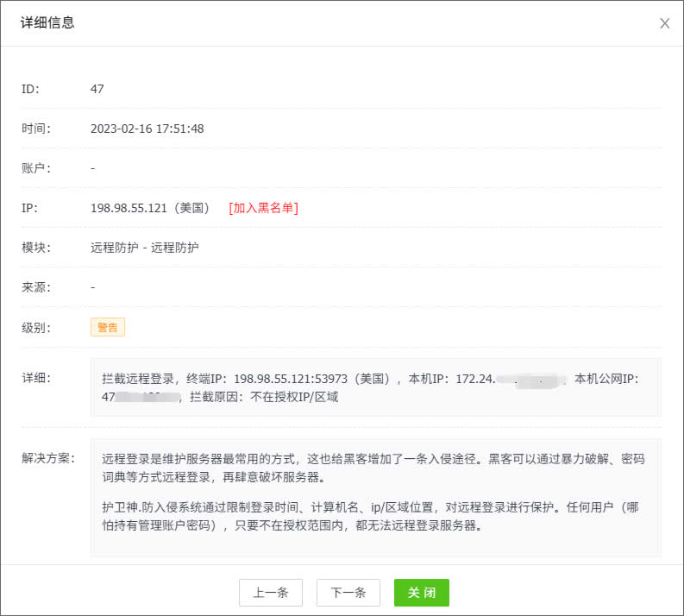Click the module value 远程防护 - 远程防护
This screenshot has height=616, width=684.
(x=144, y=248)
